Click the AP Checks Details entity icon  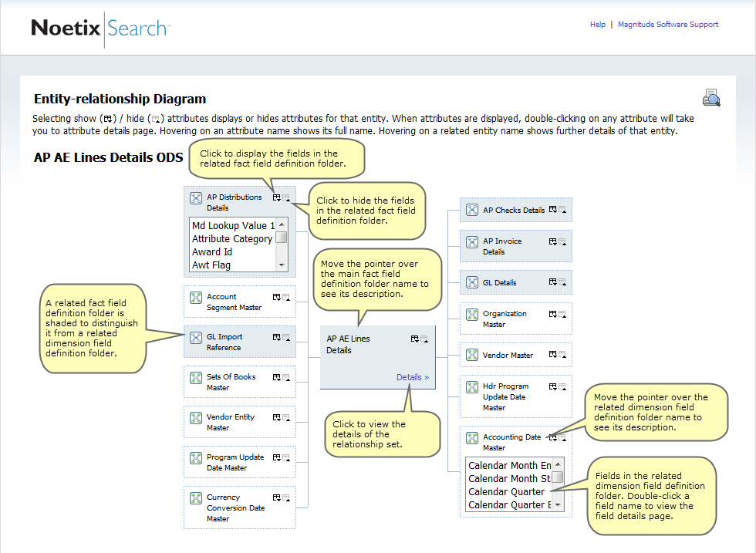coord(472,210)
